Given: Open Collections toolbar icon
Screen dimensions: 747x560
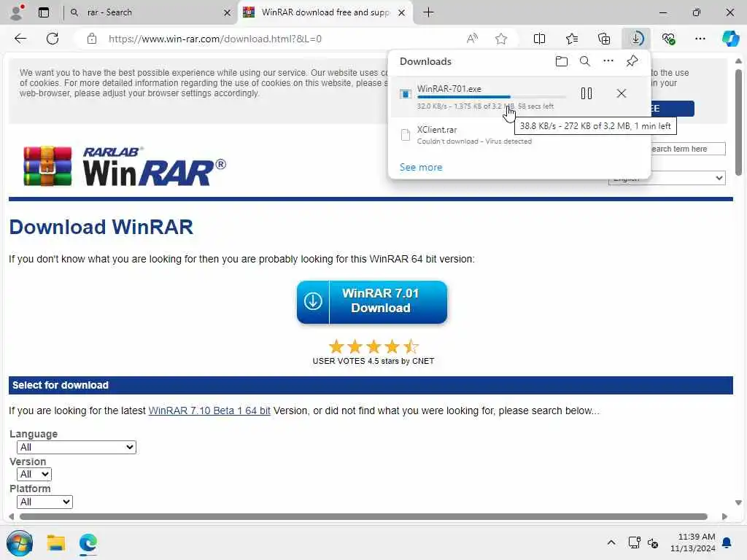Looking at the screenshot, I should coord(603,39).
